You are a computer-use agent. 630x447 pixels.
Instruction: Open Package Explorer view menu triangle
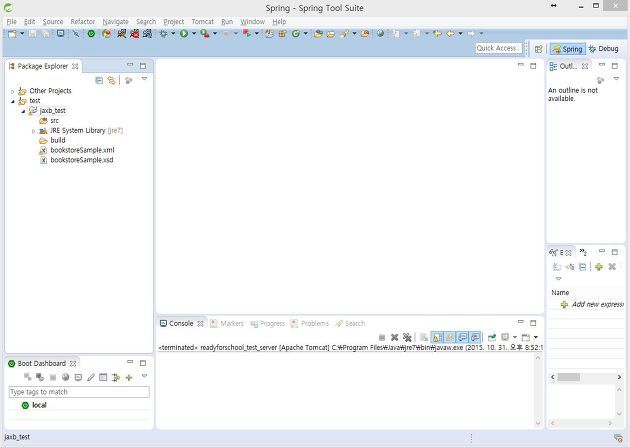144,79
